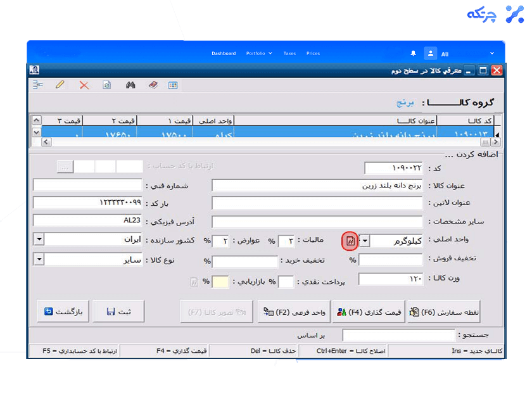Click the بازگشت back button
Viewport: 532px width, 399px height.
(63, 311)
